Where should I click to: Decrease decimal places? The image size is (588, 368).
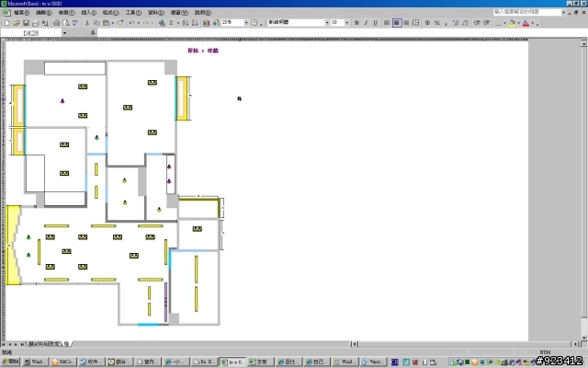[x=466, y=23]
